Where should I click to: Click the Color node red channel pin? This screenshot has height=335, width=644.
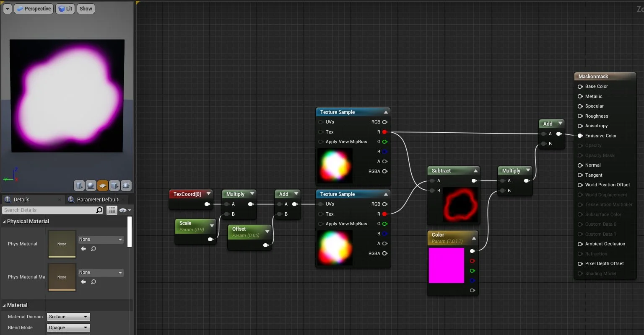click(473, 261)
